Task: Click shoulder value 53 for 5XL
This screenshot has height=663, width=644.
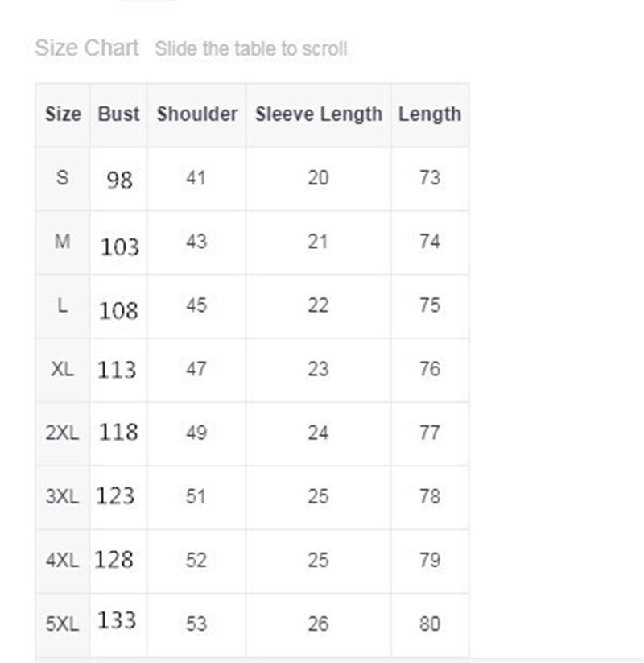Action: pyautogui.click(x=196, y=624)
